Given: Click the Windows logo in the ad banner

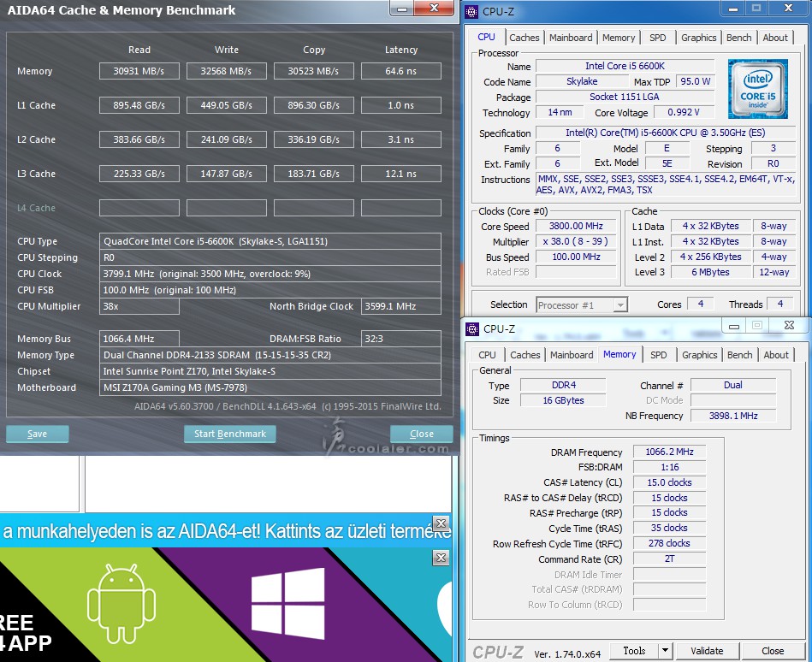Looking at the screenshot, I should coord(287,603).
